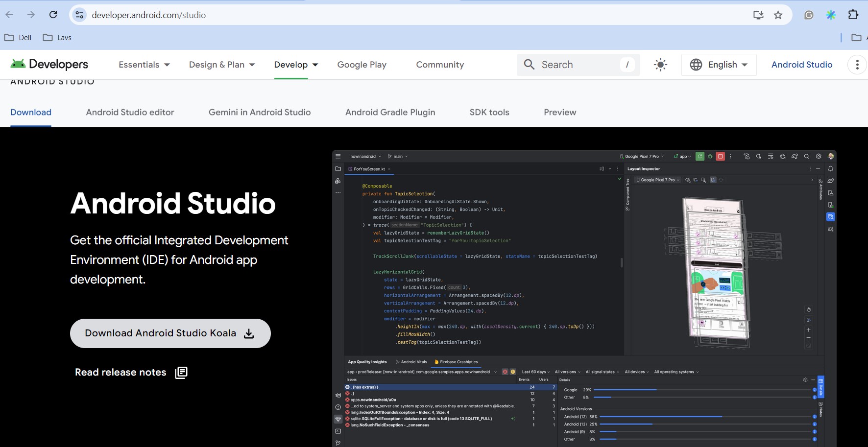Toggle the highlighted Layout Inspector sidebar icon
Viewport: 868px width, 447px height.
pyautogui.click(x=831, y=217)
